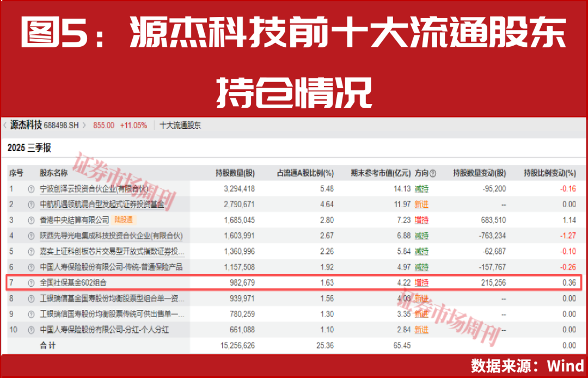This screenshot has height=378, width=588.
Task: Open the help icon next to 中国人寿保险-分红-个人分红
Action: 30,330
